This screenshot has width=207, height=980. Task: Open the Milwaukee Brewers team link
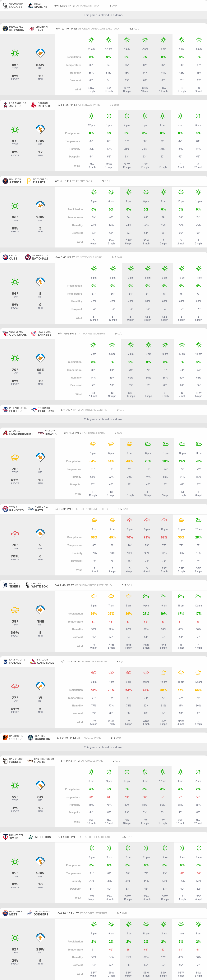point(13,29)
